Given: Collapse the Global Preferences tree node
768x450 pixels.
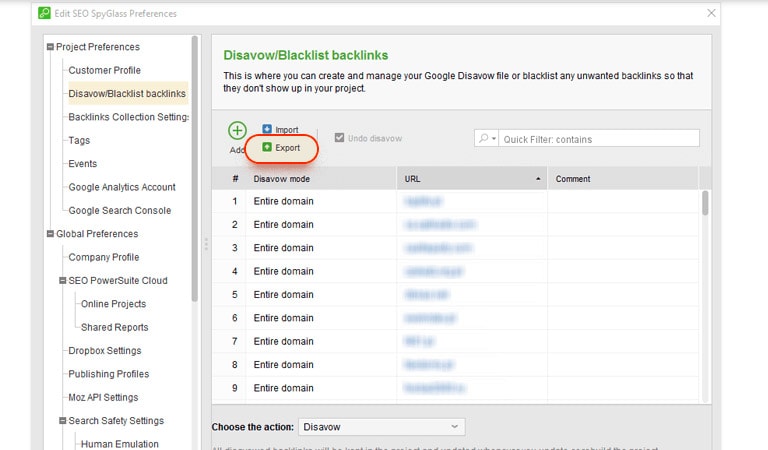Looking at the screenshot, I should tap(50, 234).
